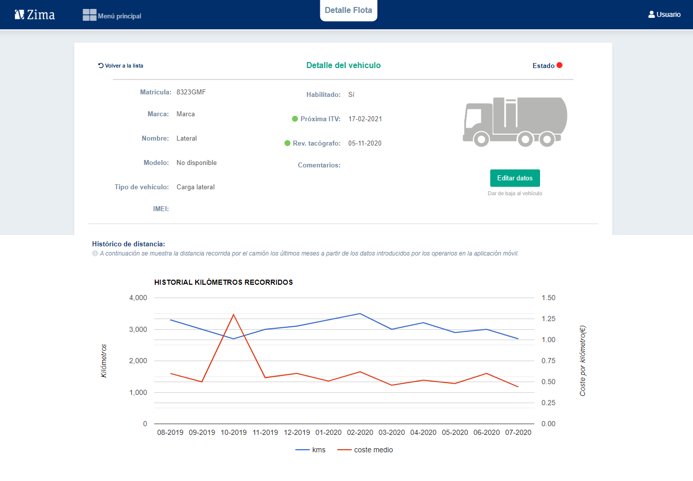Click the red line peak at 10-2019
This screenshot has width=693, height=481.
[x=234, y=315]
